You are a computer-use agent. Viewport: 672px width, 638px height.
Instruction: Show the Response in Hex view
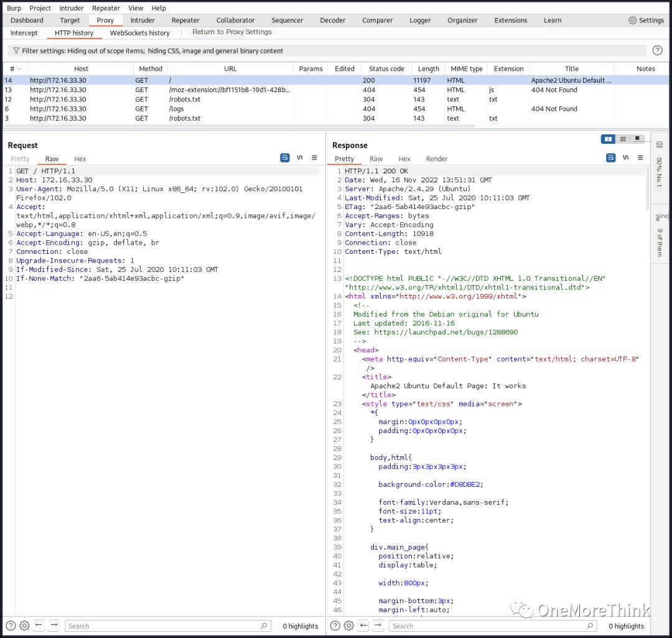click(404, 159)
